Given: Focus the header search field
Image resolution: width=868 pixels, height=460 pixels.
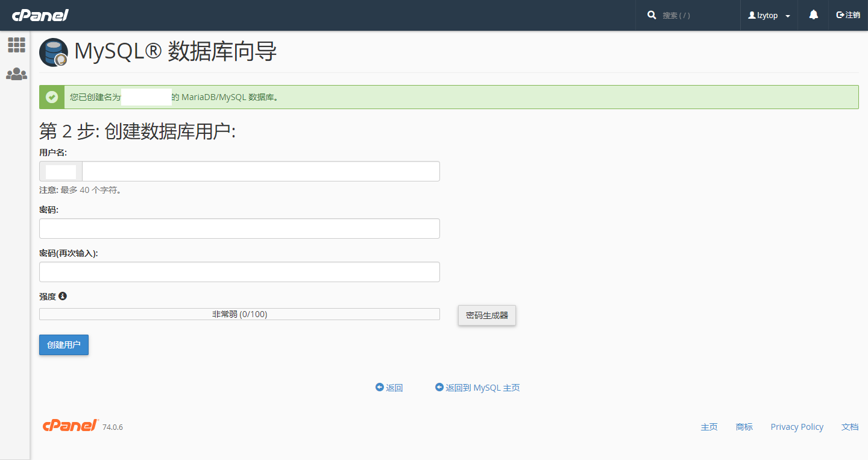Looking at the screenshot, I should 698,15.
